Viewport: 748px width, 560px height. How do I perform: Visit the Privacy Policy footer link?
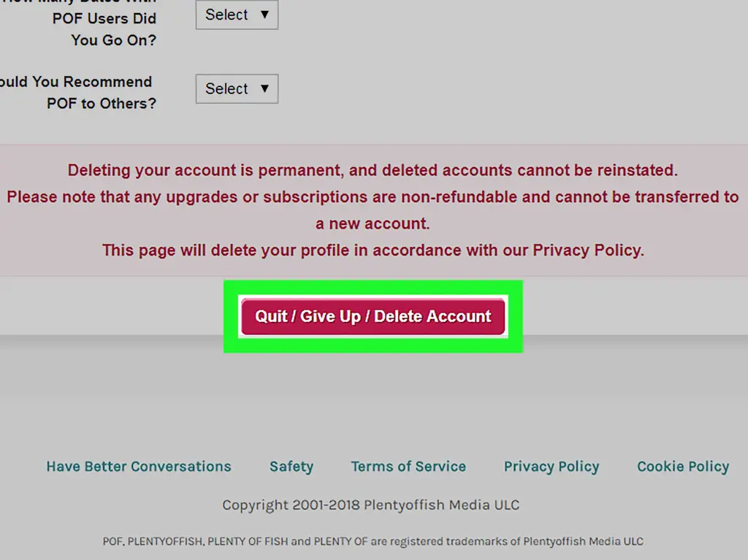click(552, 467)
